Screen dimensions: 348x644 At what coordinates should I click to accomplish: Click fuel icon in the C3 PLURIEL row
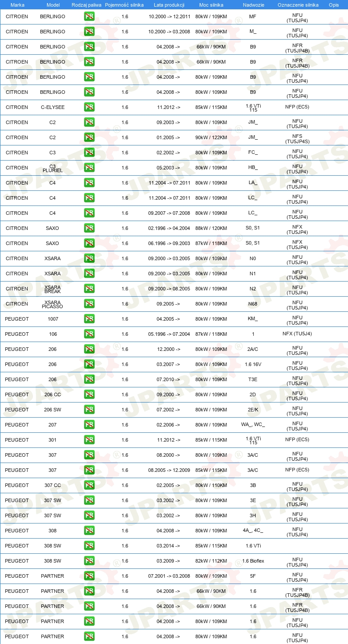click(x=89, y=168)
